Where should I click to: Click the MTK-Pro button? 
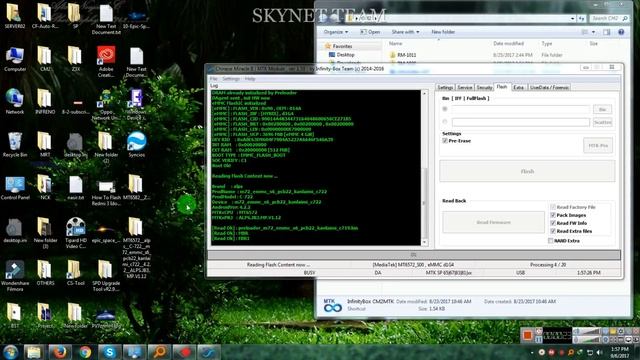[x=598, y=146]
